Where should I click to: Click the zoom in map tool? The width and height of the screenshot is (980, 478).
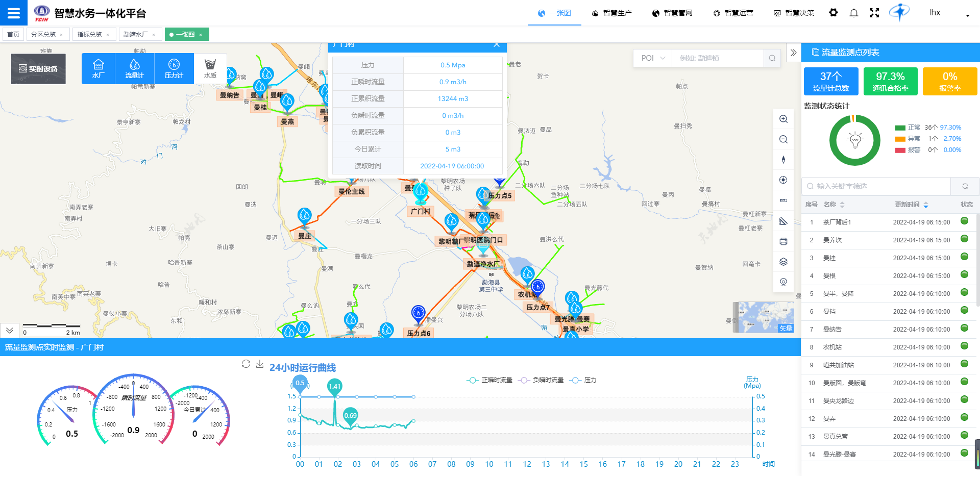[783, 119]
